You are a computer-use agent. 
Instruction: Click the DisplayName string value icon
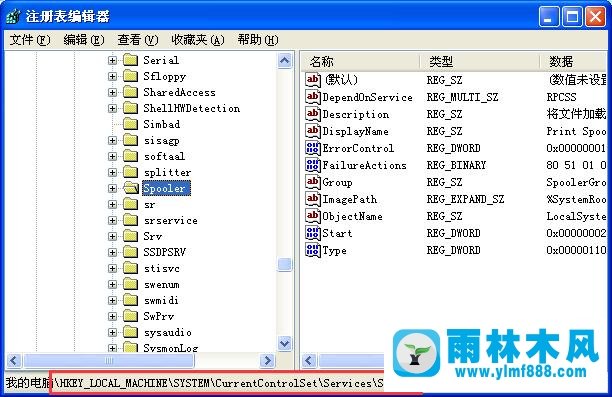[x=313, y=131]
